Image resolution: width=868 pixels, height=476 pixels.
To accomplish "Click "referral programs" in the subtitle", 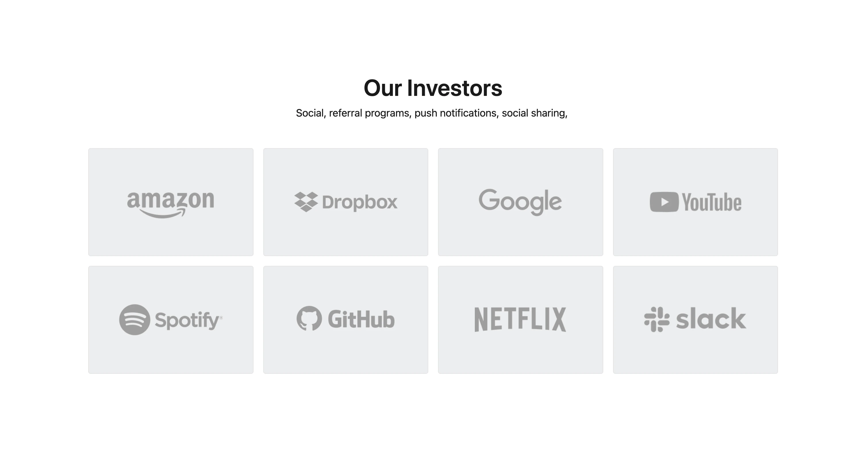I will [369, 113].
